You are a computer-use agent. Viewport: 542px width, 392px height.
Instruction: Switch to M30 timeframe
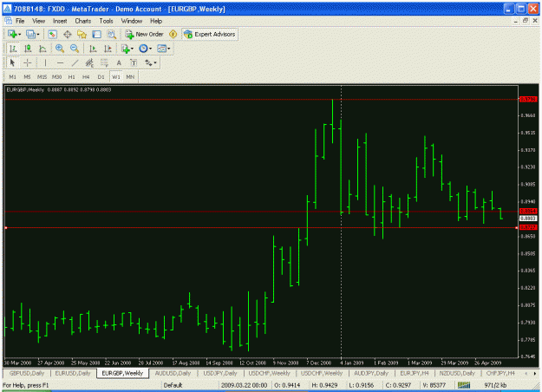tap(56, 76)
